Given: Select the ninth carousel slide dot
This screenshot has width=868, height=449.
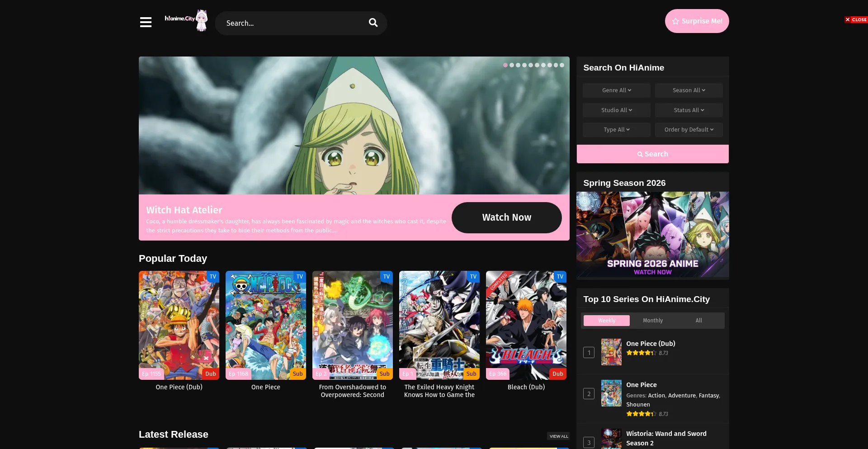Looking at the screenshot, I should pyautogui.click(x=556, y=65).
